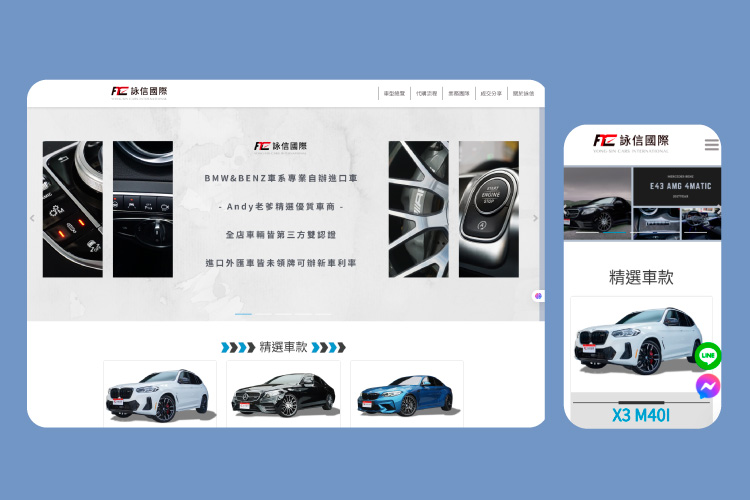Open the 關於詠信 menu item
Viewport: 750px width, 500px height.
pos(523,93)
